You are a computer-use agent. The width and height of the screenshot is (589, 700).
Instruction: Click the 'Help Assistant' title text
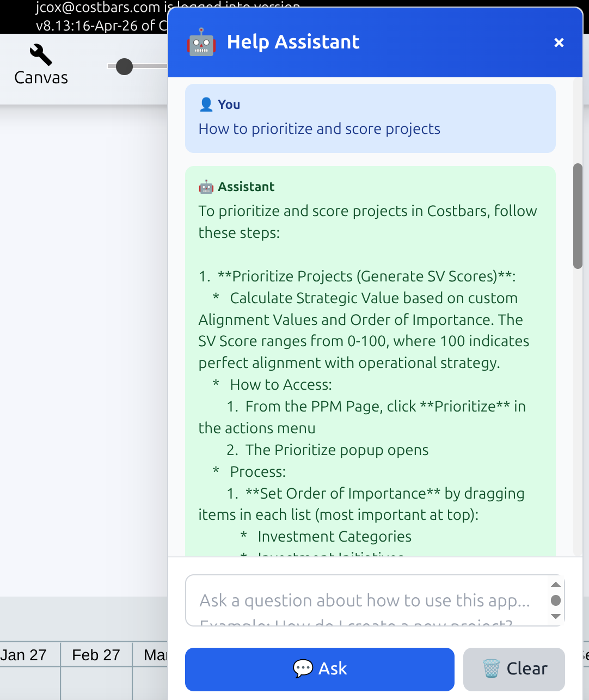pyautogui.click(x=293, y=42)
